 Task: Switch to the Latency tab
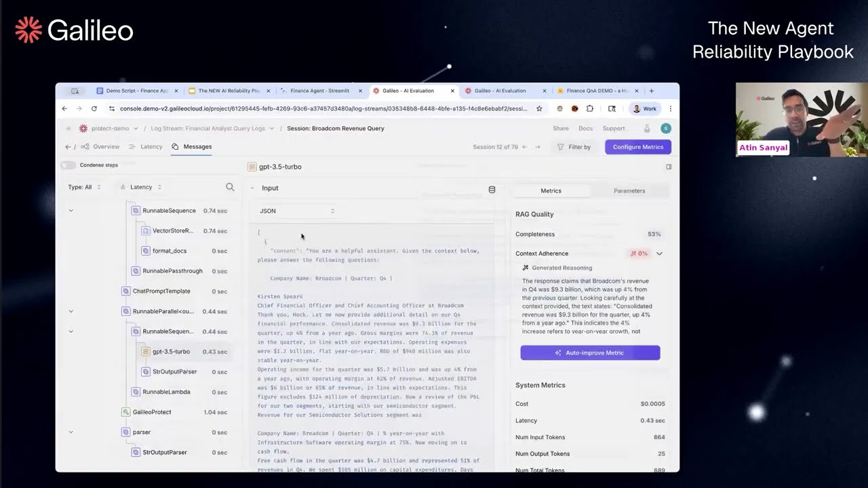pyautogui.click(x=146, y=146)
